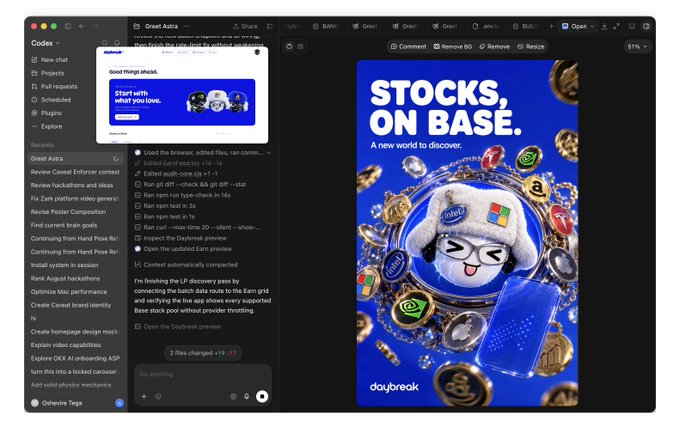
Task: Open 'Create homepage design mock' chat
Action: [75, 332]
